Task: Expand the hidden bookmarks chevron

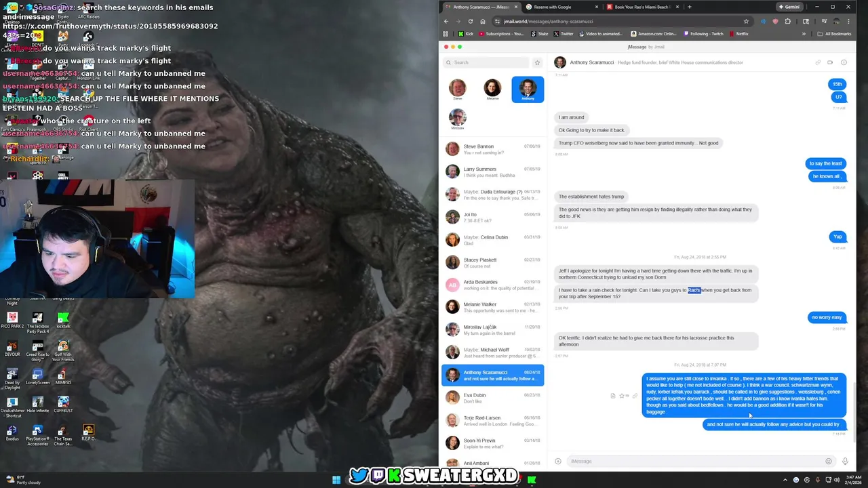Action: pos(804,34)
